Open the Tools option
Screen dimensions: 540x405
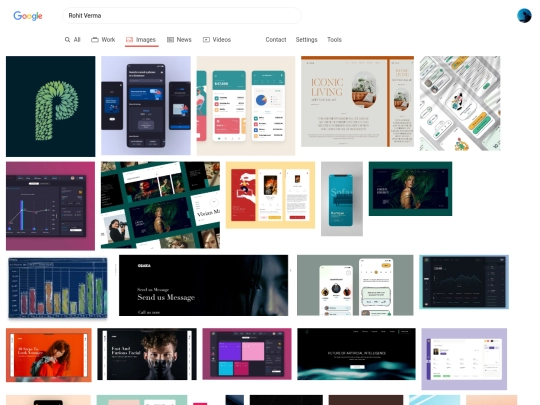(x=334, y=40)
